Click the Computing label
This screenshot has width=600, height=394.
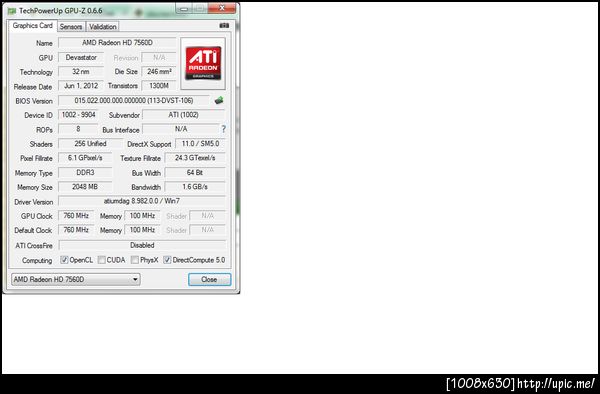click(x=37, y=260)
